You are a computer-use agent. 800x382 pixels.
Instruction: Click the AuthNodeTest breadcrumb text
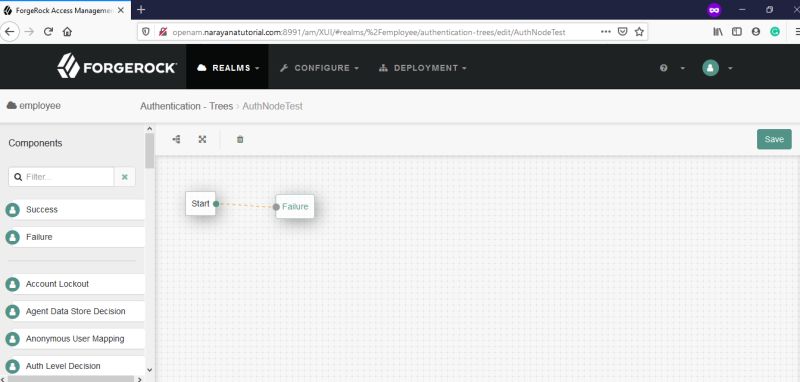[x=272, y=106]
